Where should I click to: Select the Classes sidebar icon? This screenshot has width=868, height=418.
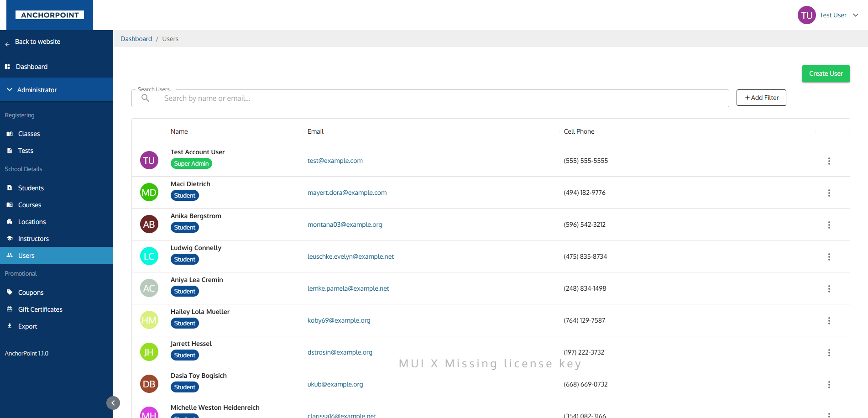tap(10, 134)
